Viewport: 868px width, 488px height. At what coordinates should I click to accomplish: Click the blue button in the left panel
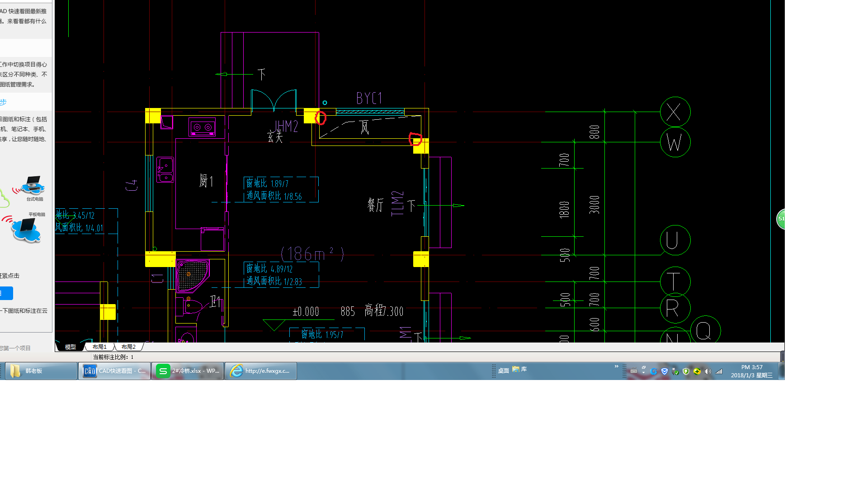point(6,293)
